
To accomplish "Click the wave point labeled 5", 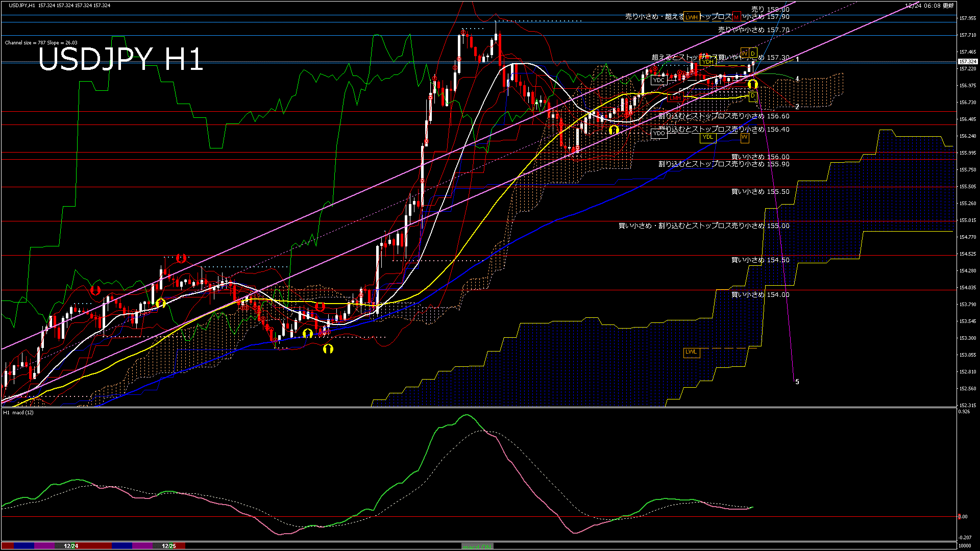I will pyautogui.click(x=797, y=382).
